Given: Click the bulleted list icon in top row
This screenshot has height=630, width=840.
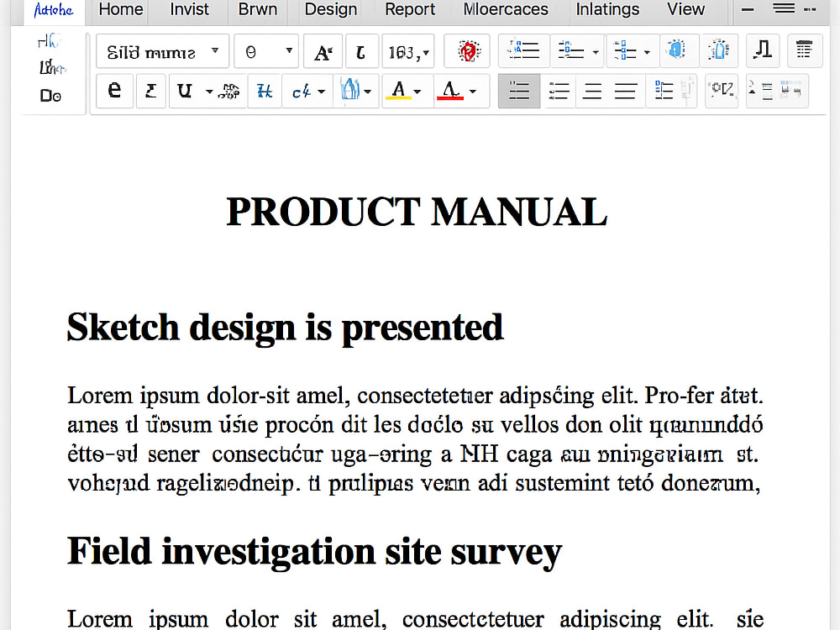Looking at the screenshot, I should click(x=523, y=51).
